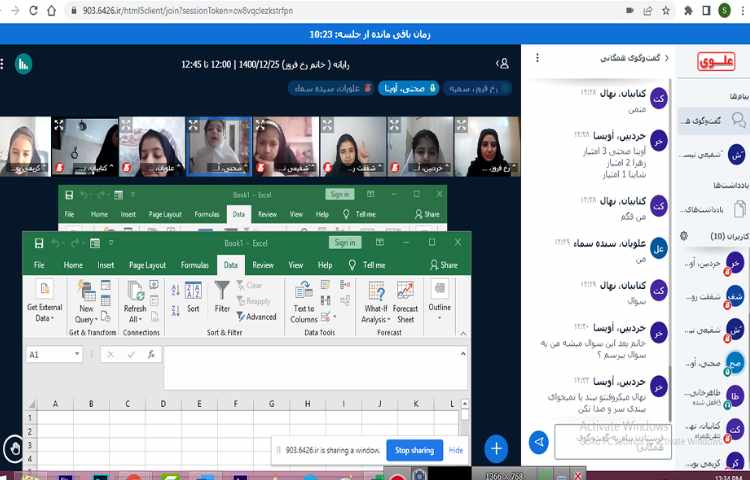Click Save icon in back Excel window
The width and height of the screenshot is (750, 480).
pyautogui.click(x=69, y=195)
